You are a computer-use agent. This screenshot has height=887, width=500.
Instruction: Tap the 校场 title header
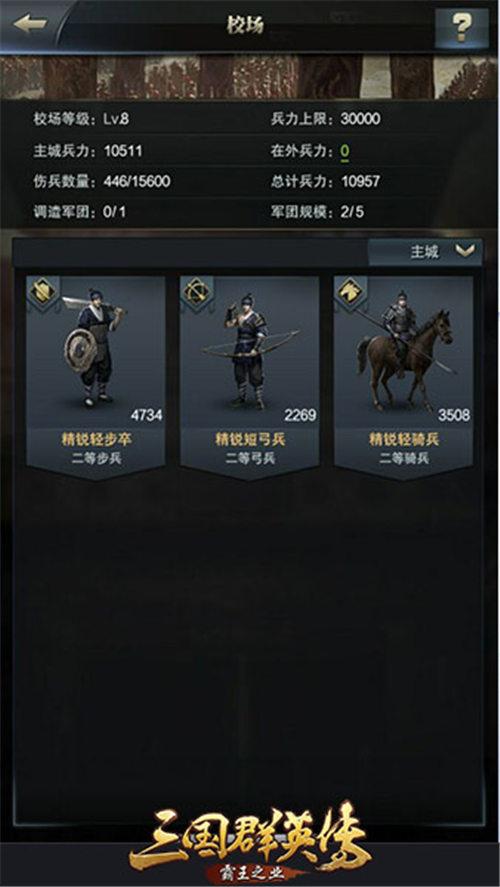[245, 25]
